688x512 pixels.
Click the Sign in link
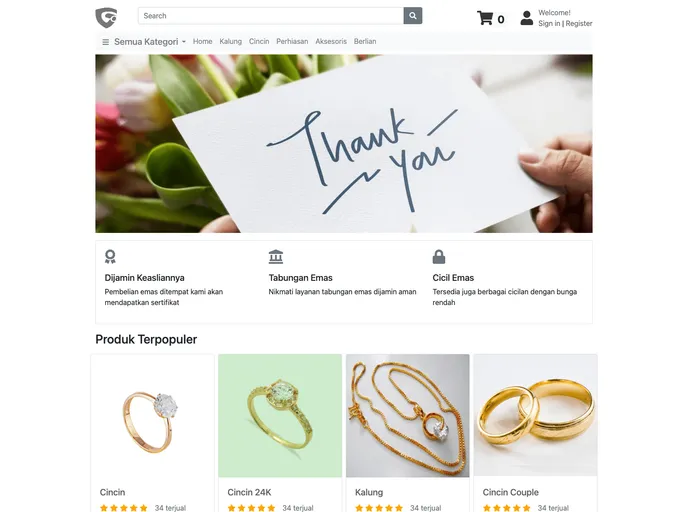(x=549, y=23)
